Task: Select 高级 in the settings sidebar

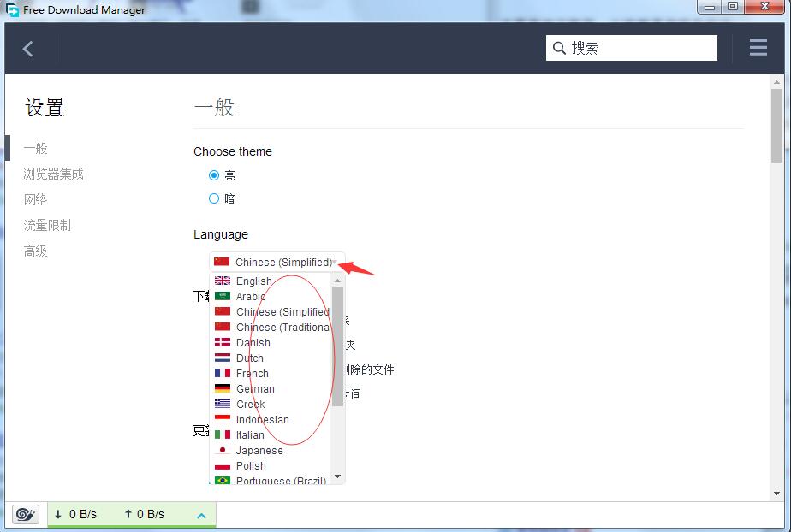Action: tap(35, 251)
